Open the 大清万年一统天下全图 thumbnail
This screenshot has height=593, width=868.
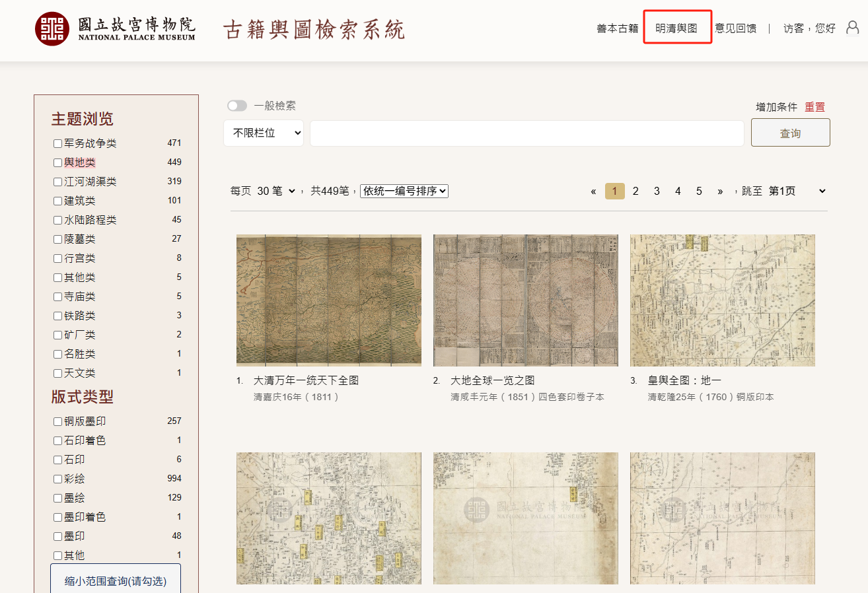tap(329, 300)
